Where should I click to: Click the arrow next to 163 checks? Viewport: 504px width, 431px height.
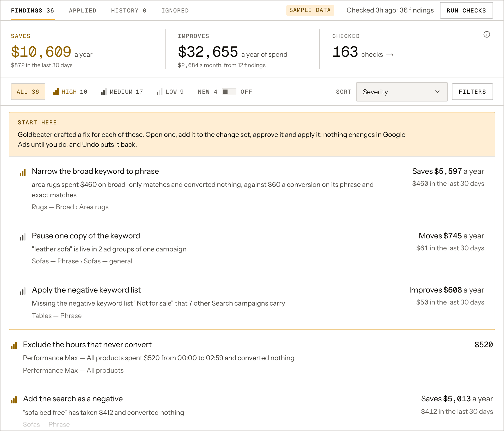click(x=390, y=55)
